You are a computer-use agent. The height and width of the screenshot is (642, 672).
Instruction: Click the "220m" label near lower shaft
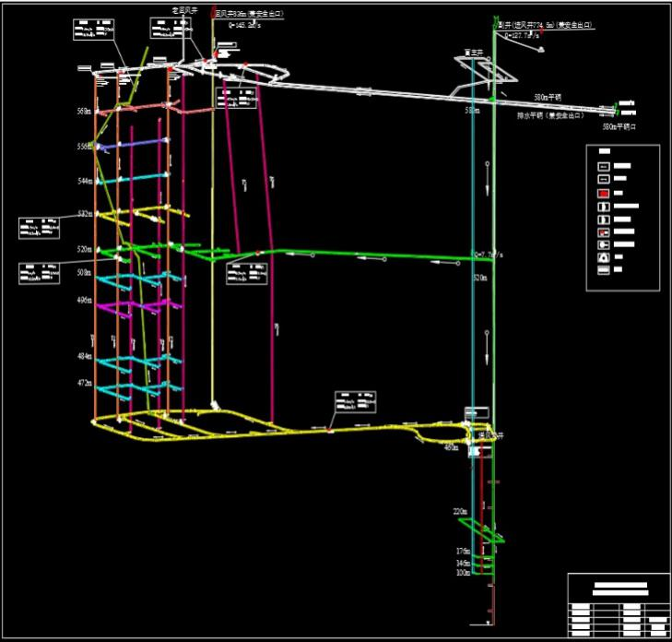tap(460, 512)
